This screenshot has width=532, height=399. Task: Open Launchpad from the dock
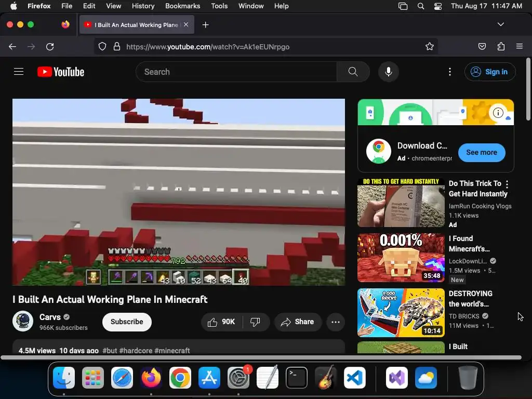(x=93, y=378)
